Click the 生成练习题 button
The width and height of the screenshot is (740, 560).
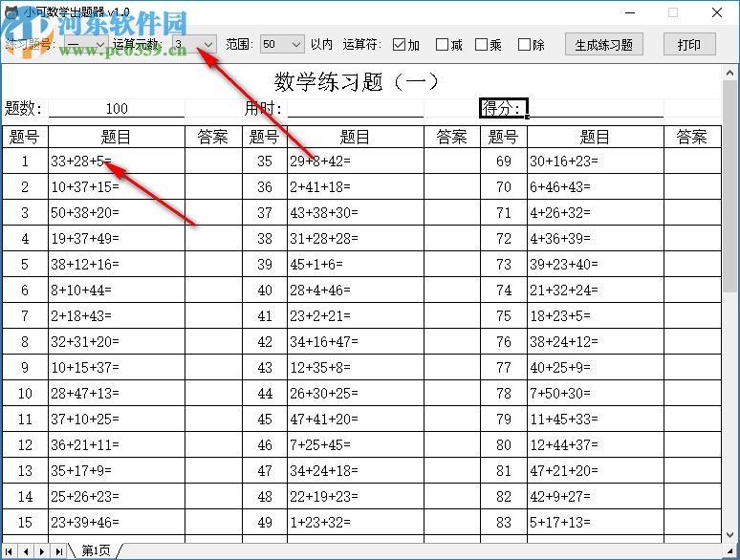(x=604, y=45)
